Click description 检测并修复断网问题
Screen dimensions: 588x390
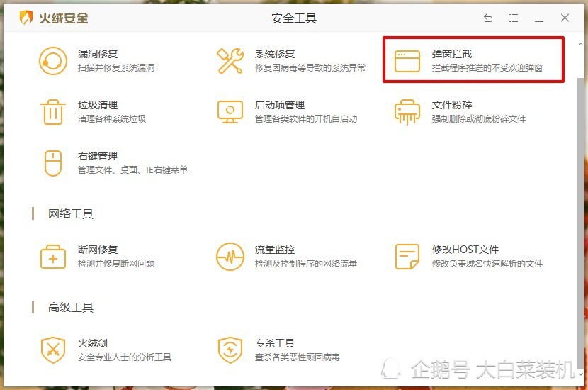116,264
